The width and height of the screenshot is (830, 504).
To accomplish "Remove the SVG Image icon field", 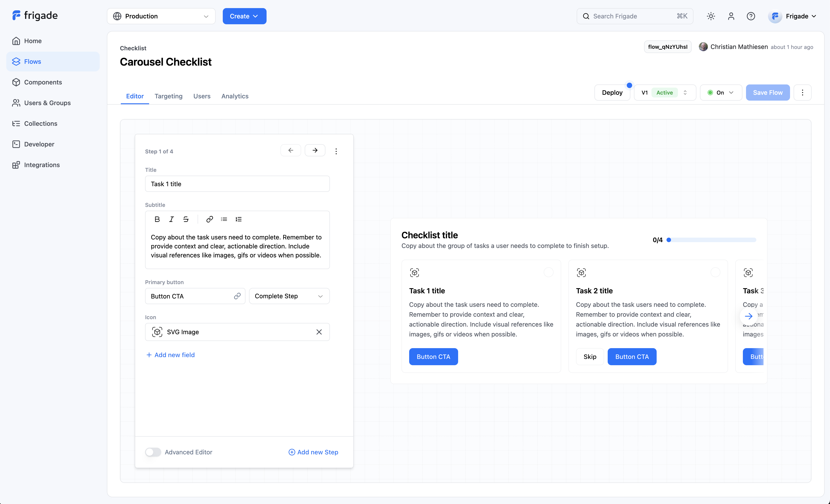I will pyautogui.click(x=319, y=332).
